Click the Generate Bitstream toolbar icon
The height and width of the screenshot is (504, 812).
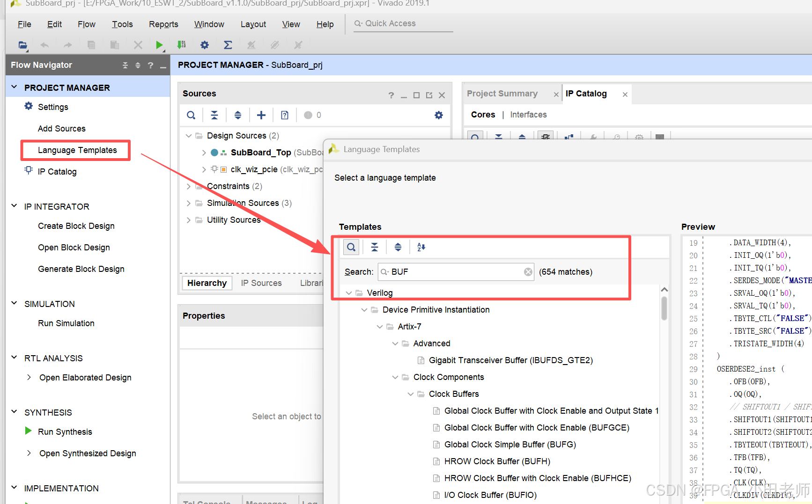(182, 45)
